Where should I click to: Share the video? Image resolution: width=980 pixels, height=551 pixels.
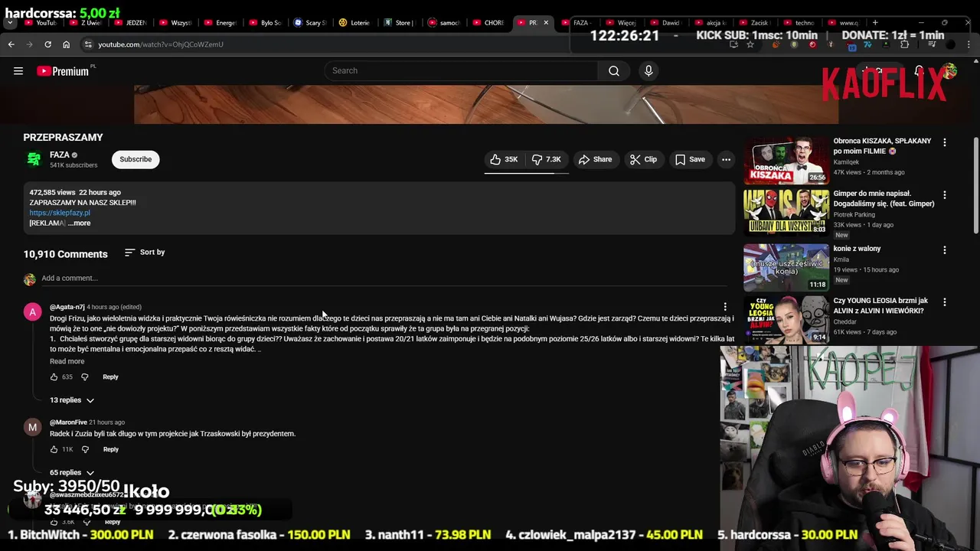(x=595, y=159)
